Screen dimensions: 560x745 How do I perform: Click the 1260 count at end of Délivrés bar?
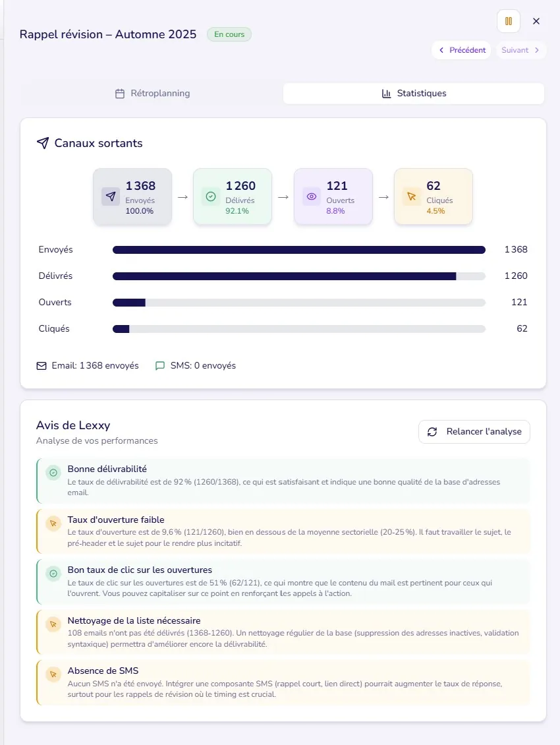pos(516,276)
